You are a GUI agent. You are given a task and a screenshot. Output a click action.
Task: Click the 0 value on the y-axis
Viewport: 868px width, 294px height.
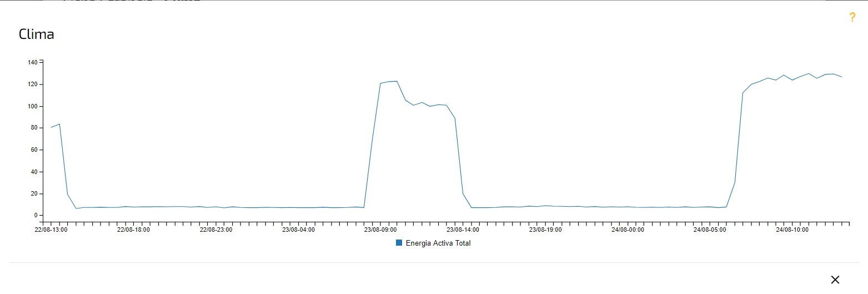[x=35, y=216]
